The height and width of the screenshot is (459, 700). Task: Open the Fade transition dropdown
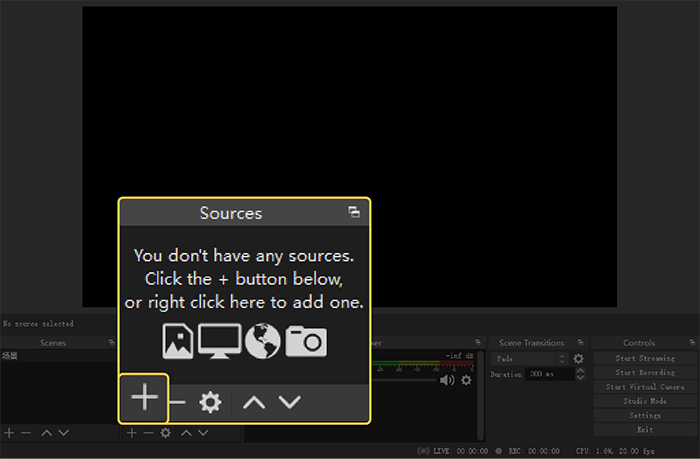(530, 358)
